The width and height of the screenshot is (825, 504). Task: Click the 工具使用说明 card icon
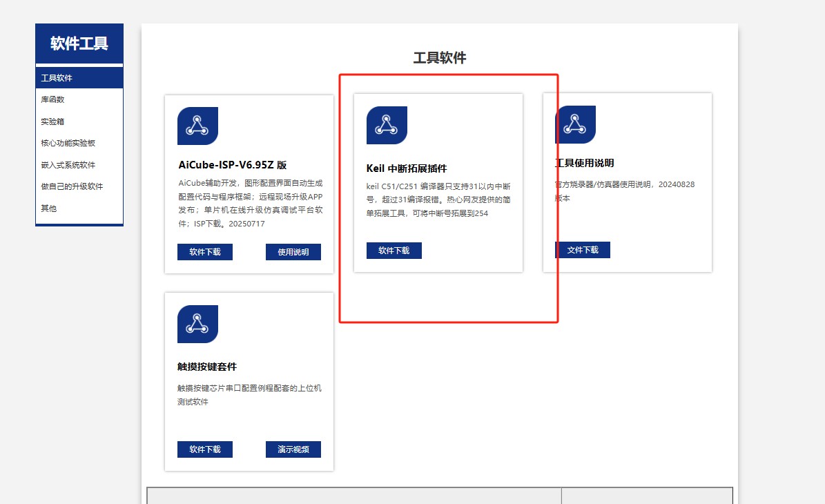tap(576, 124)
